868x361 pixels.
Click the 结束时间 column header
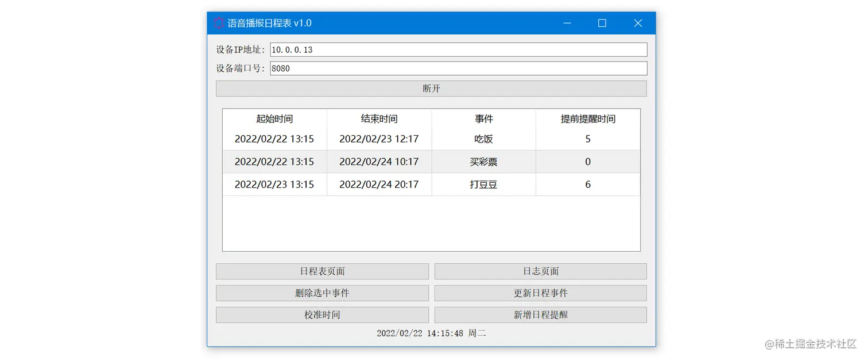379,119
